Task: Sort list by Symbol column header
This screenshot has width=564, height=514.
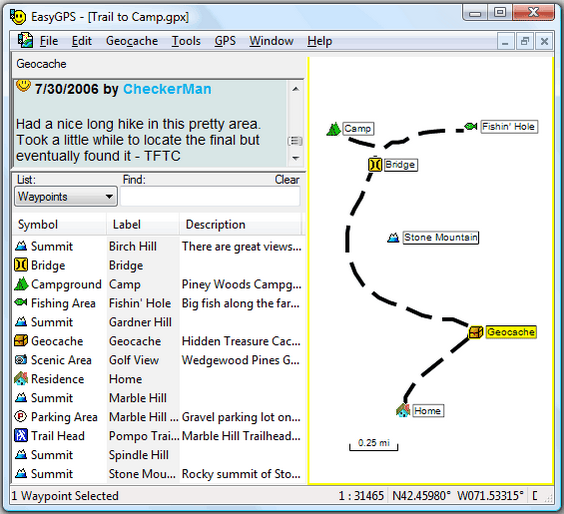Action: 59,224
